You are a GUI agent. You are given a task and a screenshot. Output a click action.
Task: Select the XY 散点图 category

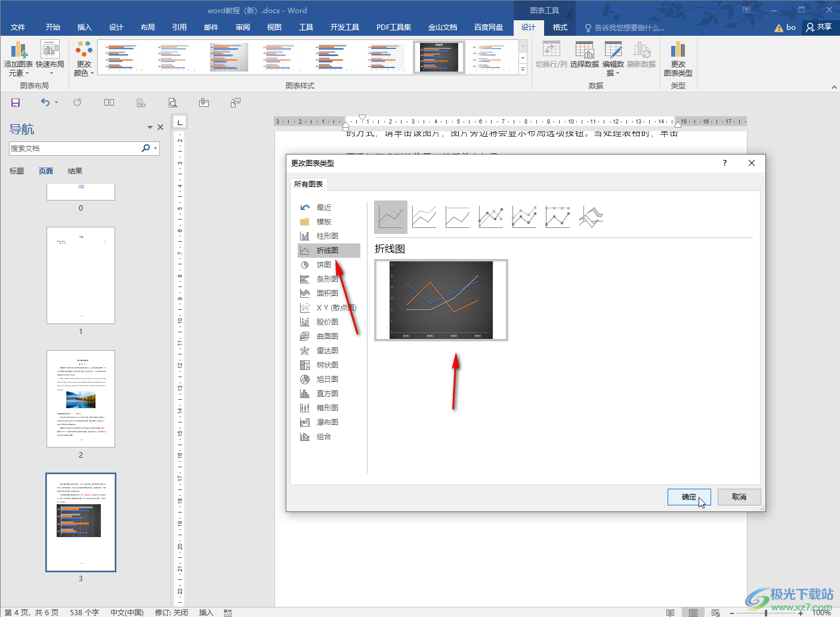[x=329, y=308]
